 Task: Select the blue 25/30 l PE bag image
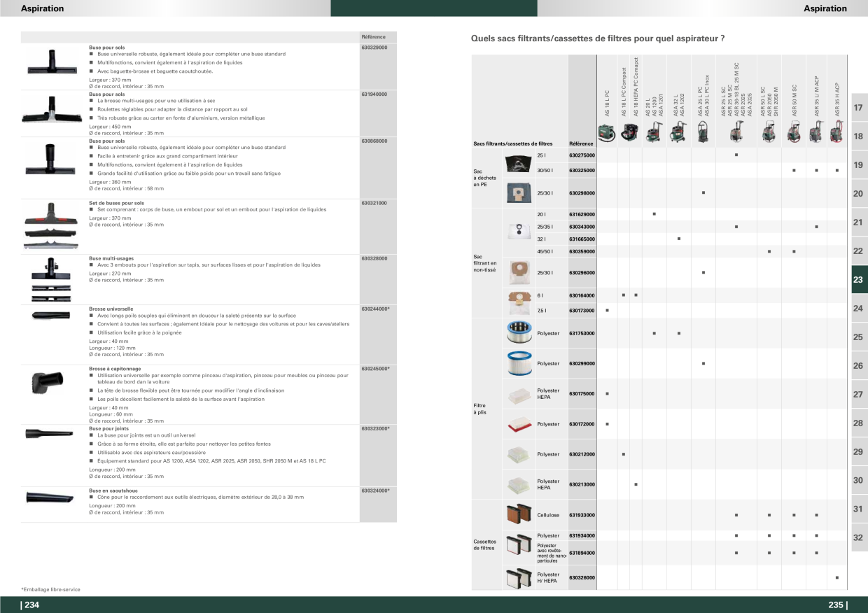(519, 192)
